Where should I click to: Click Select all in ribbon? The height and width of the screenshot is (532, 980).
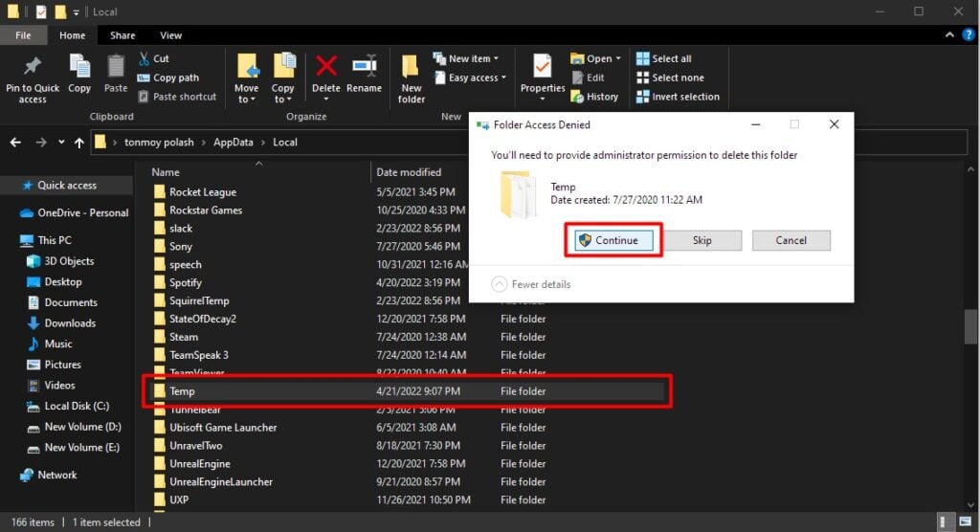point(664,58)
